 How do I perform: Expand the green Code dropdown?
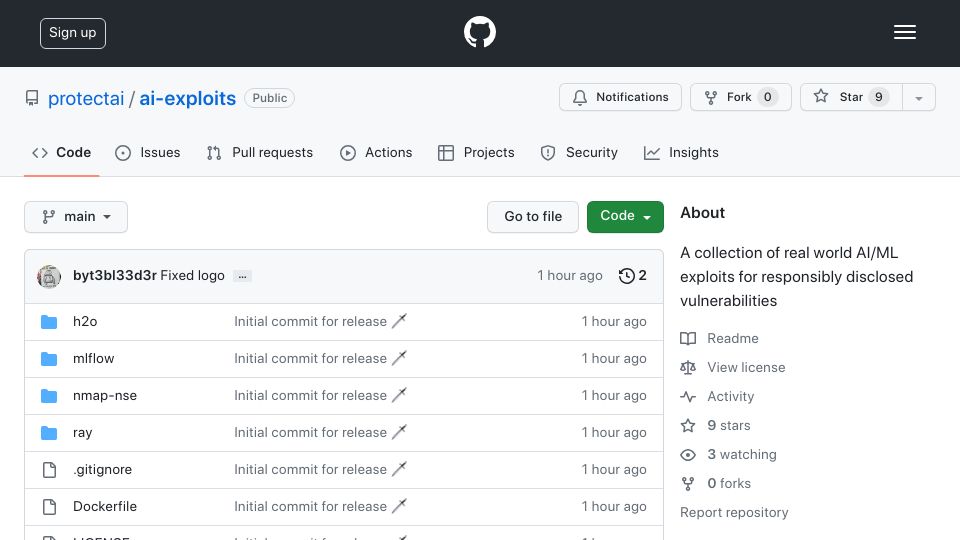coord(625,217)
